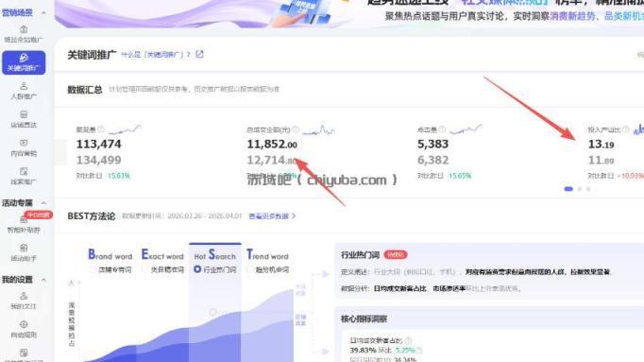Open the target-icon item under 我的设置
The image size is (644, 362).
pyautogui.click(x=24, y=329)
